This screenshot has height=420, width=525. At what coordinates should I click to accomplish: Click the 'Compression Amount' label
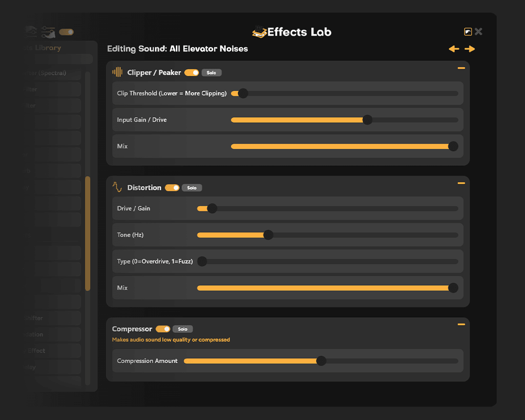(x=148, y=361)
